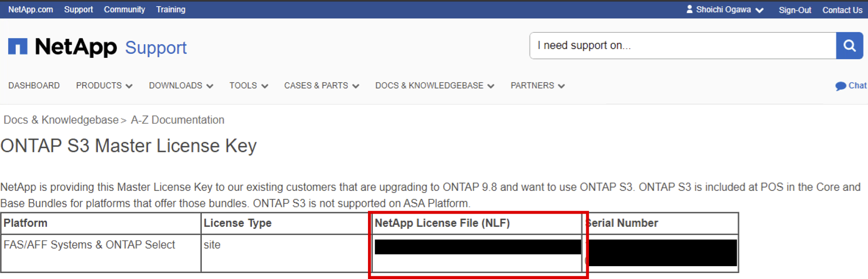Click the Platform column header
Viewport: 868px width, 279px height.
(101, 223)
